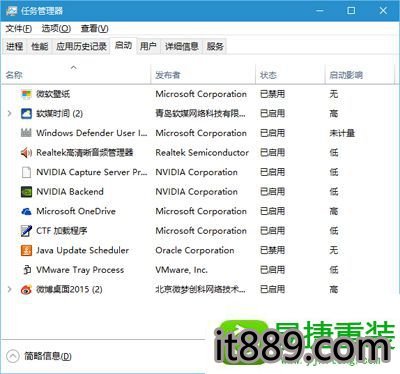400x374 pixels.
Task: Click the 微软壁纸 colorful icon
Action: click(26, 94)
